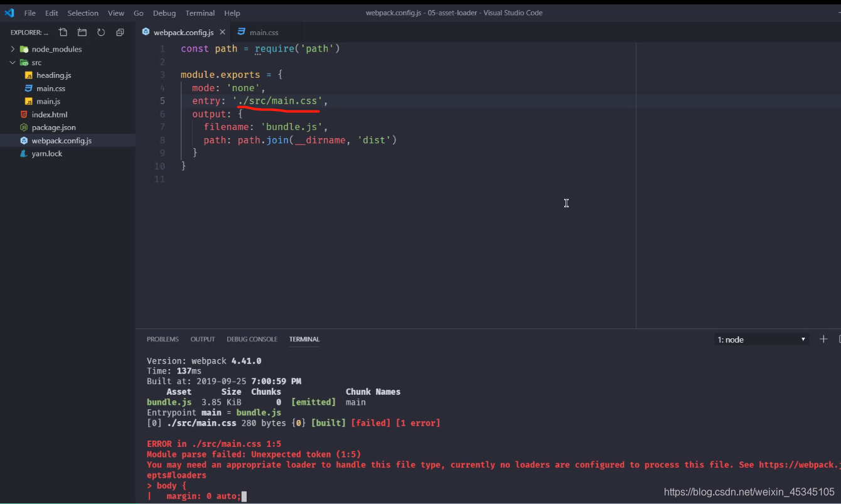Click the entry value './src/main.css' in code
This screenshot has height=504, width=841.
pyautogui.click(x=277, y=101)
